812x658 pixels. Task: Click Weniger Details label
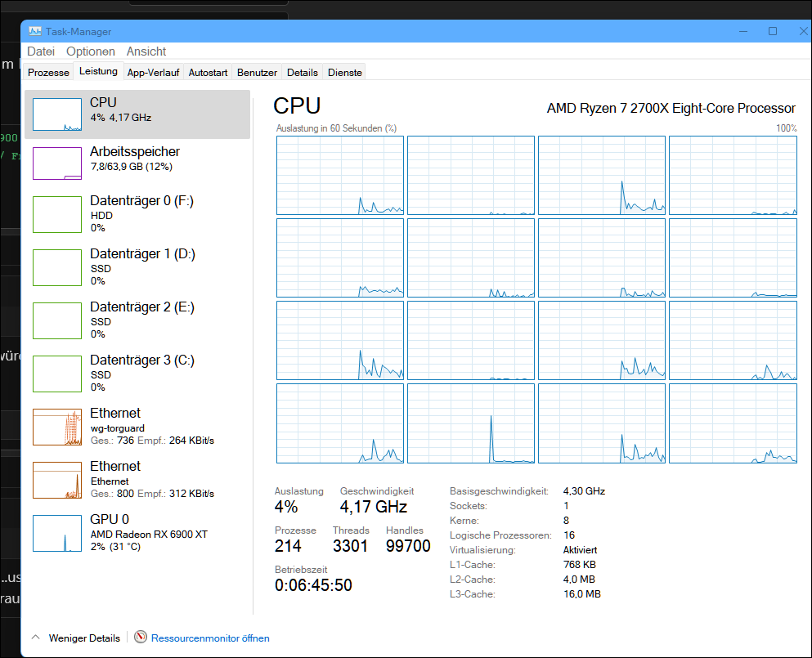[x=84, y=638]
